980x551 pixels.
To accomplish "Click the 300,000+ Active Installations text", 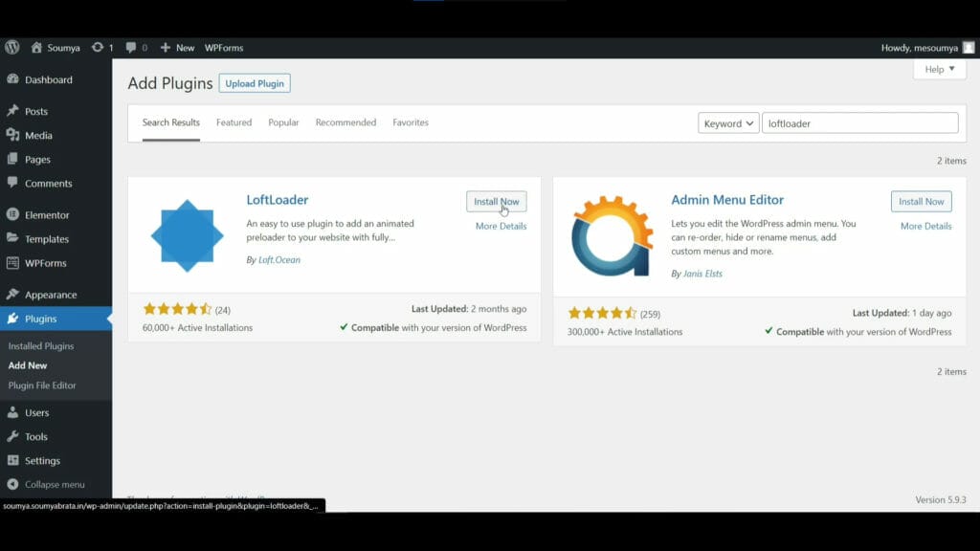I will coord(625,332).
